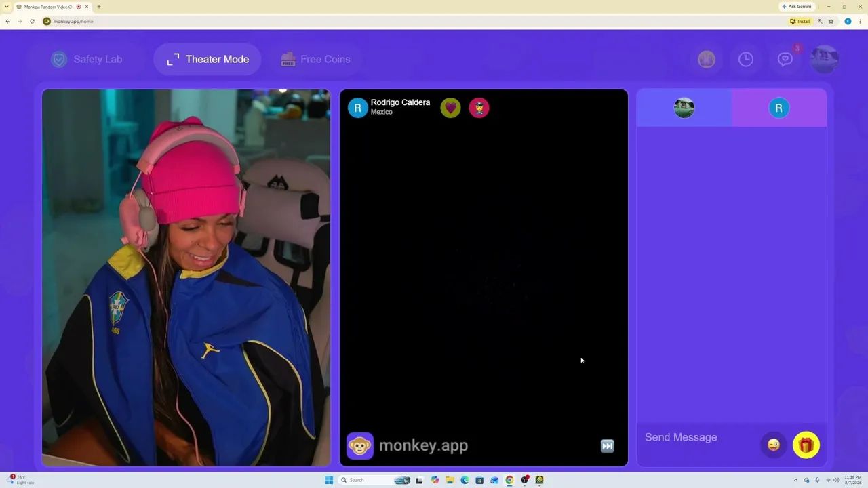
Task: Open File Explorer from the taskbar
Action: [450, 480]
